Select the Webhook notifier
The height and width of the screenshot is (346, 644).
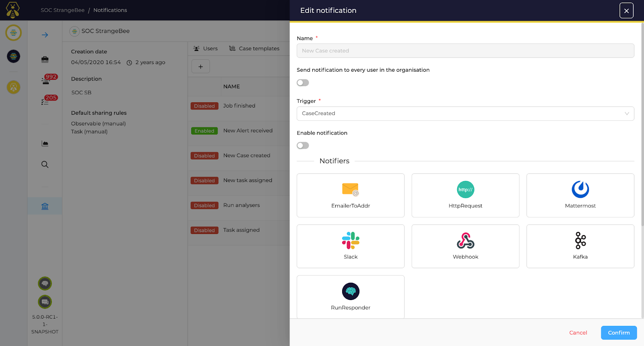point(465,246)
